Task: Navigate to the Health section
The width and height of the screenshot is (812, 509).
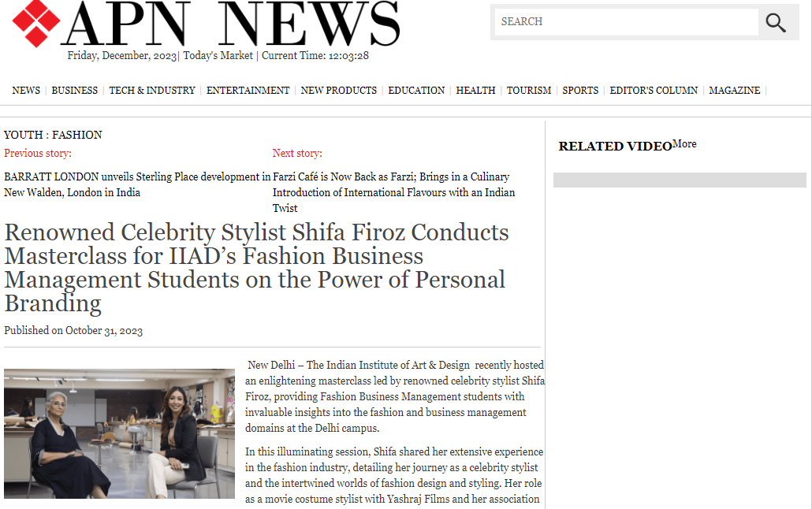Action: pyautogui.click(x=475, y=91)
